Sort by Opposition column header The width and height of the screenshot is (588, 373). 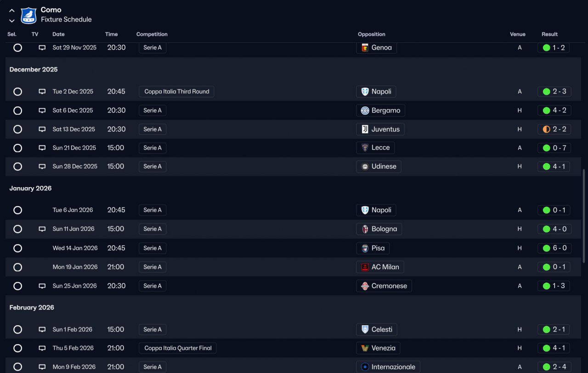[371, 34]
